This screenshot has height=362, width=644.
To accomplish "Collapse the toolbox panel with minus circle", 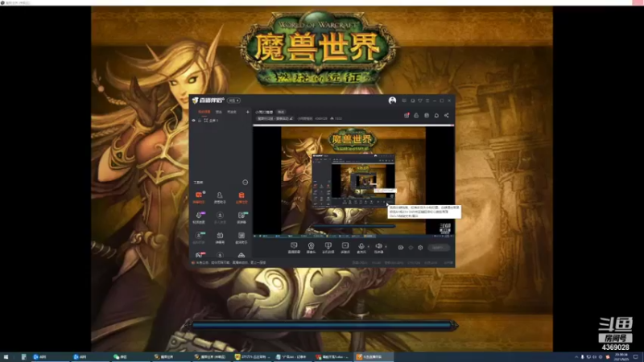I will 246,183.
